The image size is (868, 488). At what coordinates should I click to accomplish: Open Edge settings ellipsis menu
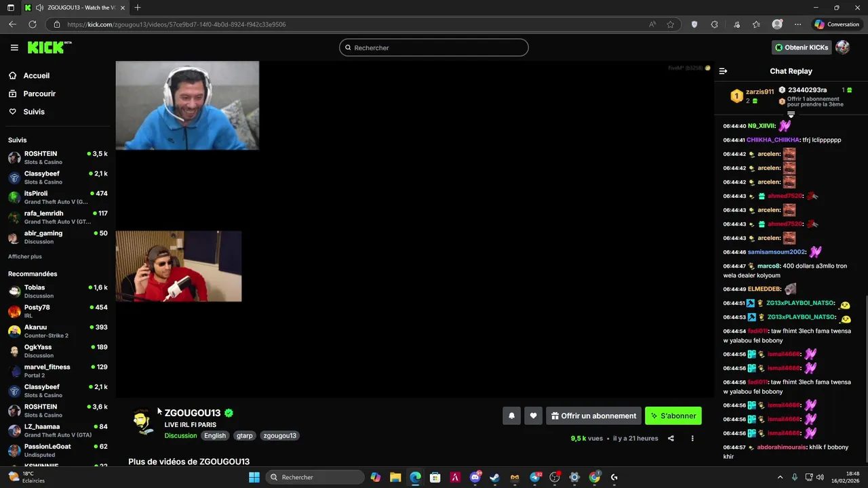(x=797, y=24)
